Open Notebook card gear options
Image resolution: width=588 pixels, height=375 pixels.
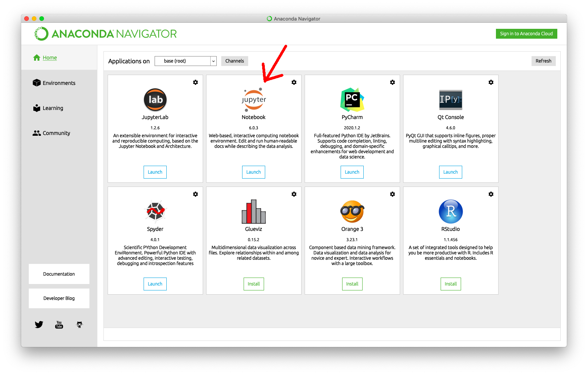pos(294,82)
